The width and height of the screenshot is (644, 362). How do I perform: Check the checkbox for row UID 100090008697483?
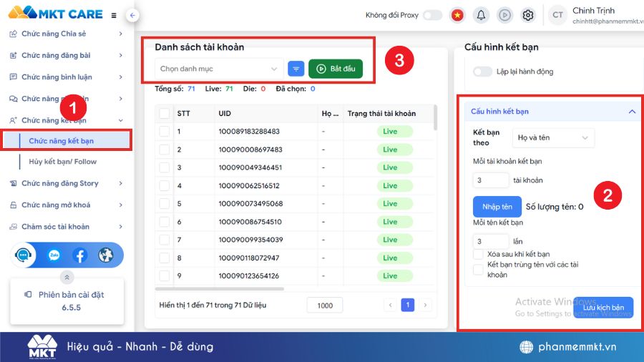coord(165,150)
